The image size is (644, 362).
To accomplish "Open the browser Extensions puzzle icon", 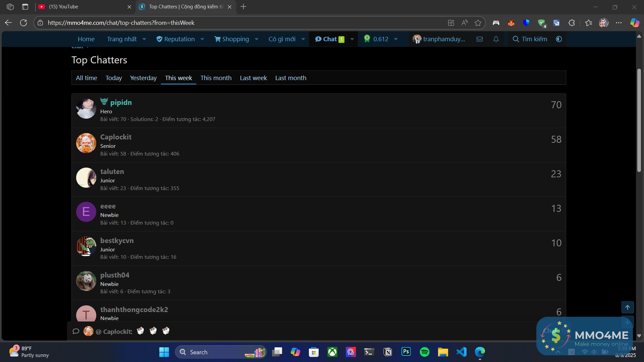I will click(x=572, y=23).
